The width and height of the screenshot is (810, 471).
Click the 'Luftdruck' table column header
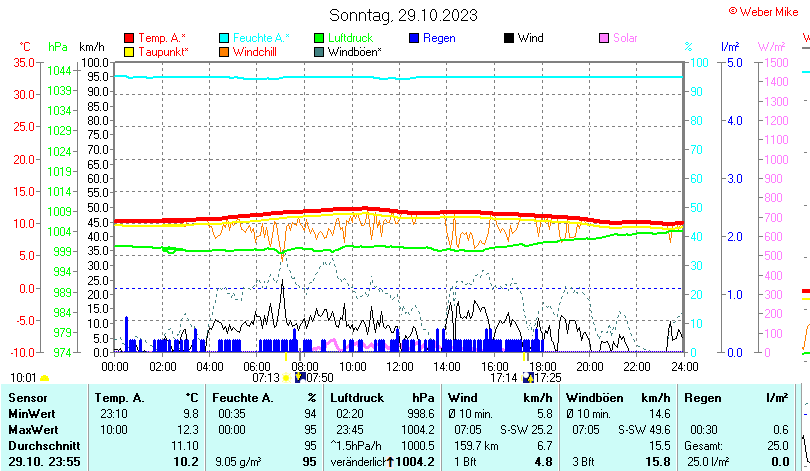[357, 398]
